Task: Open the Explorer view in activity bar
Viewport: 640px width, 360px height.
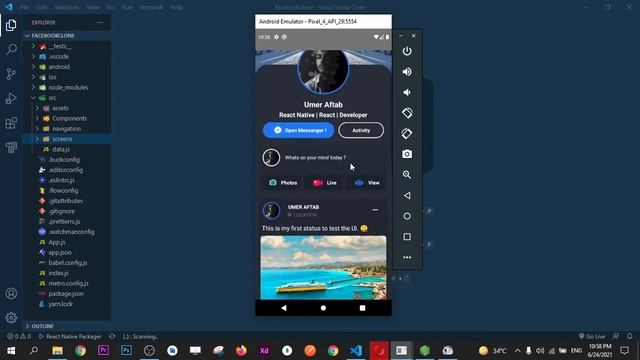Action: (x=11, y=25)
